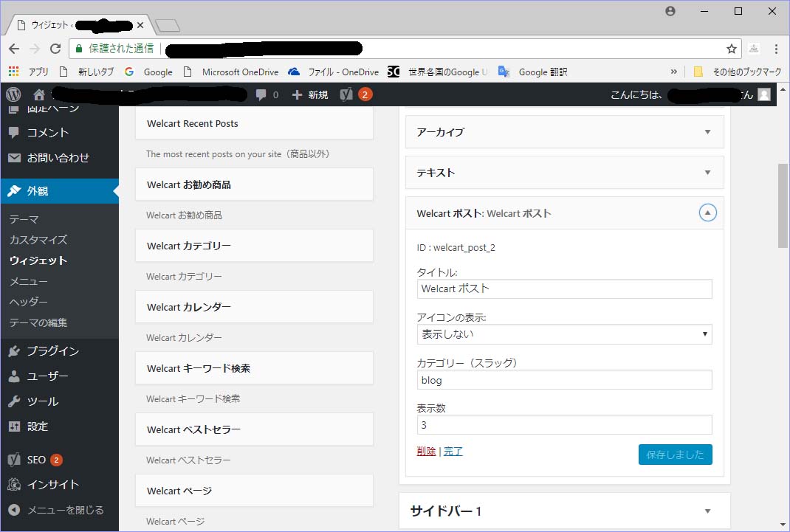Go forward with browser forward arrow
This screenshot has width=790, height=532.
tap(35, 48)
